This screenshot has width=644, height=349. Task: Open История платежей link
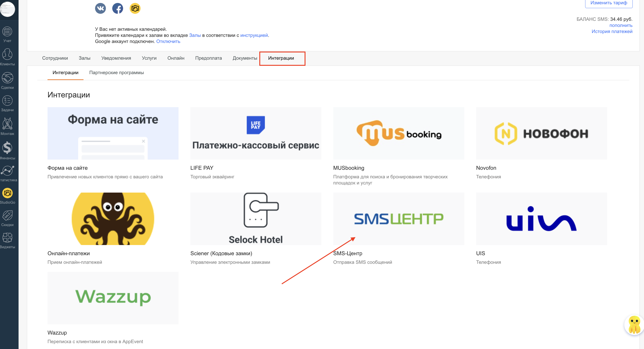click(612, 31)
